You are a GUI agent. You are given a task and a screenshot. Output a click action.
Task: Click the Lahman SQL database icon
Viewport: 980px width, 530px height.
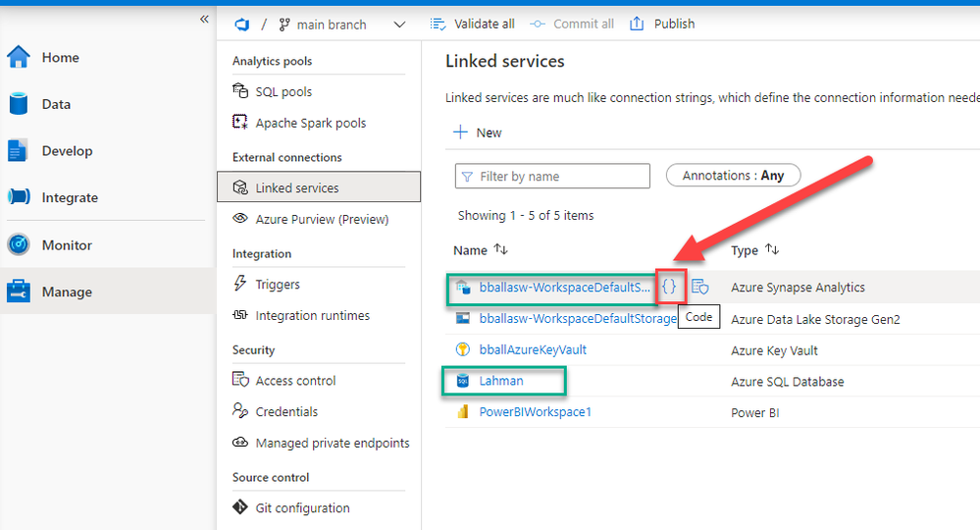462,381
